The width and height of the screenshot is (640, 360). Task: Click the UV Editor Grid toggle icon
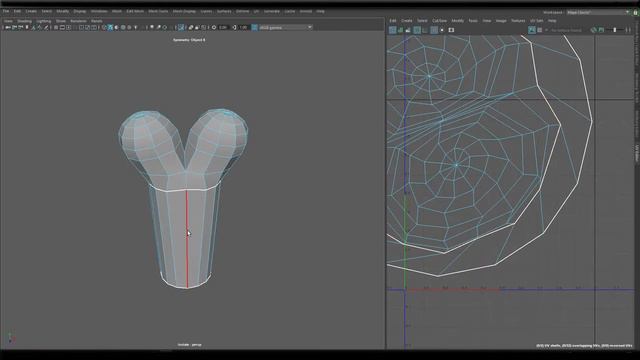point(434,30)
